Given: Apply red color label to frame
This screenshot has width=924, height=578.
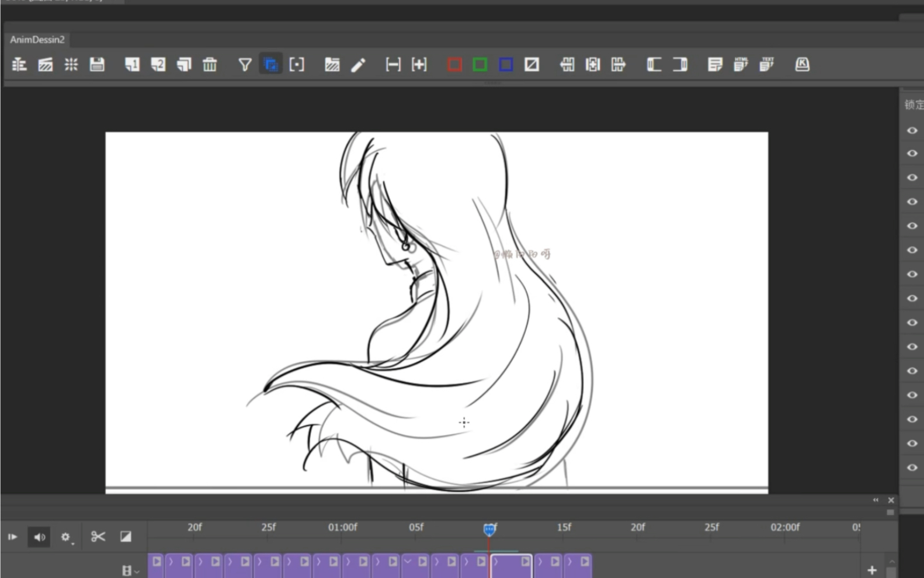Looking at the screenshot, I should pos(454,64).
